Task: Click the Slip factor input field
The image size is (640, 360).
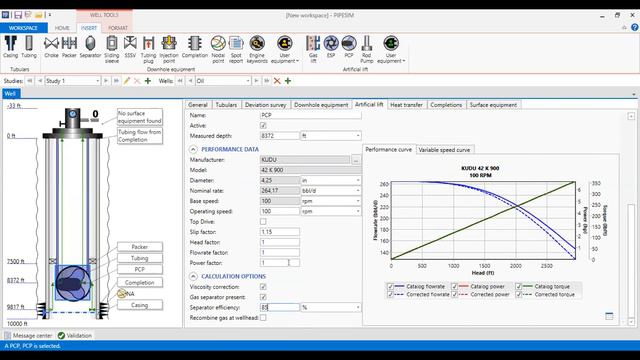Action: [280, 232]
